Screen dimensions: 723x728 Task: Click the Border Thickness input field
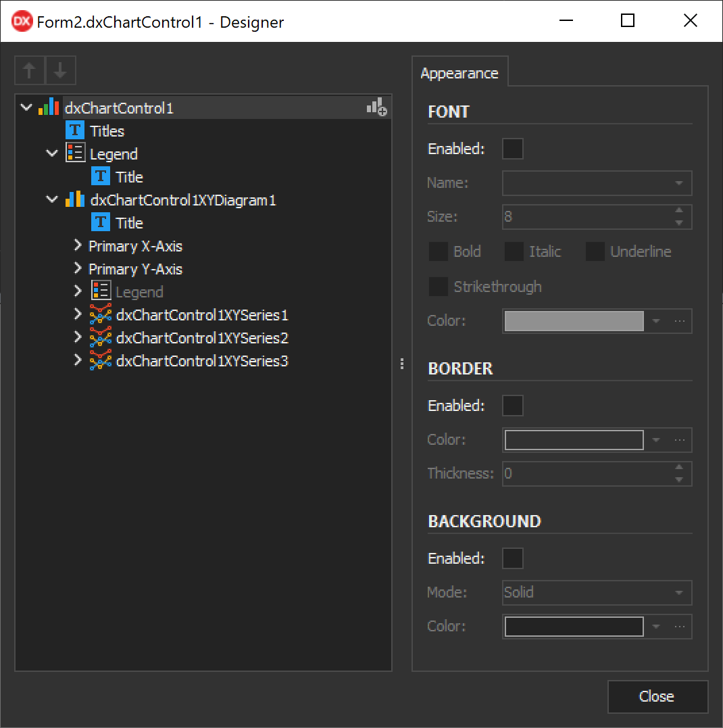[587, 474]
